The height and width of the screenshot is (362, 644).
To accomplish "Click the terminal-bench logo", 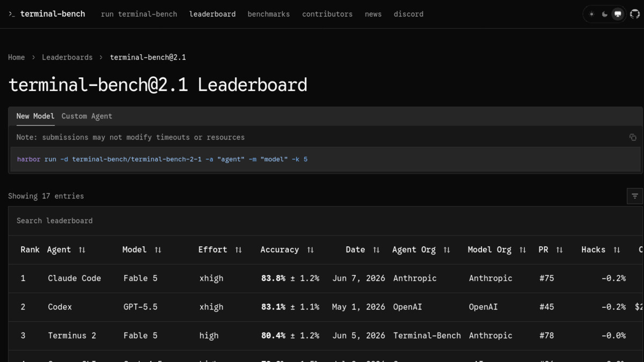I will pyautogui.click(x=47, y=14).
